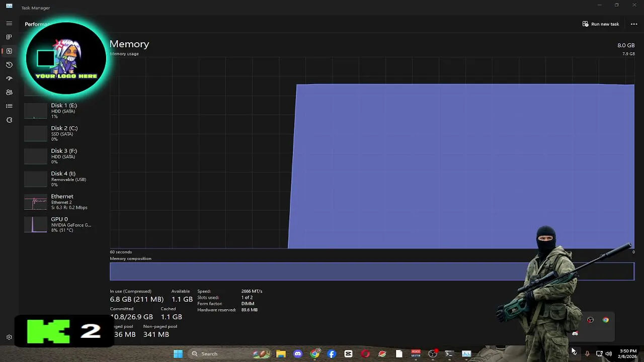644x362 pixels.
Task: Open the blank document icon on taskbar
Action: [399, 353]
